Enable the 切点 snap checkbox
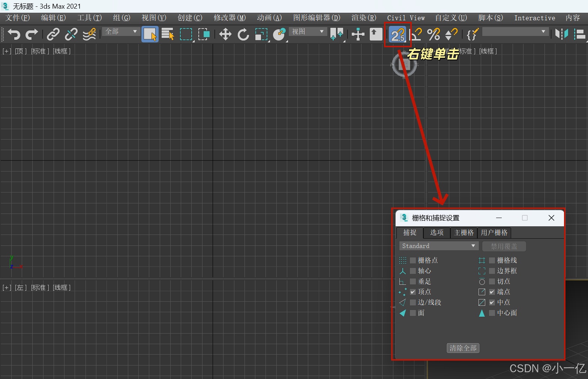This screenshot has height=379, width=588. click(x=492, y=281)
